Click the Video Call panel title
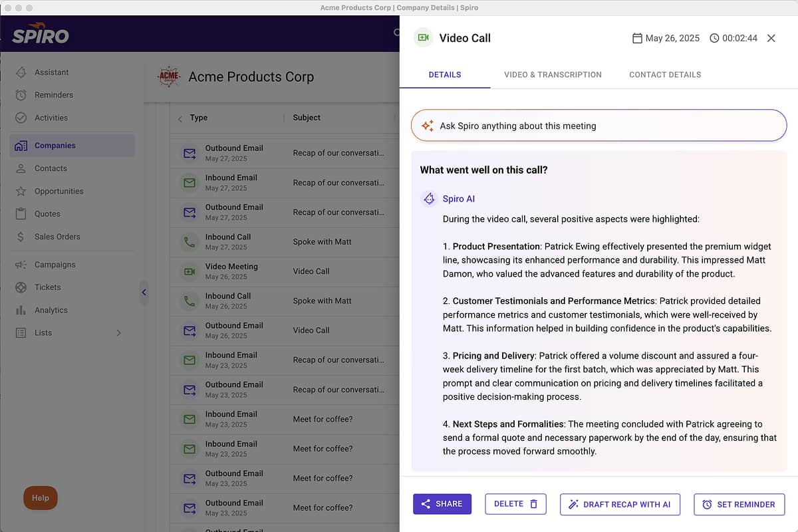 pos(465,39)
